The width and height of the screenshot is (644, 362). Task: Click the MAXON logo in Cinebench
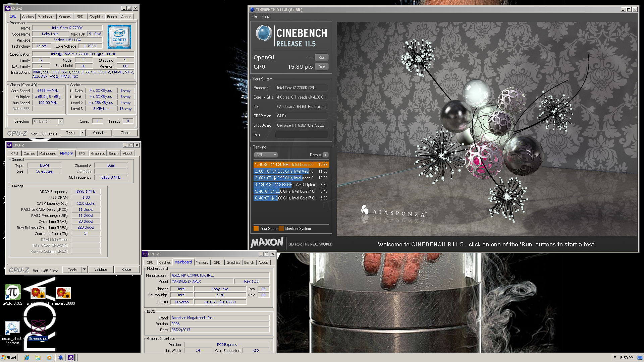(x=267, y=242)
